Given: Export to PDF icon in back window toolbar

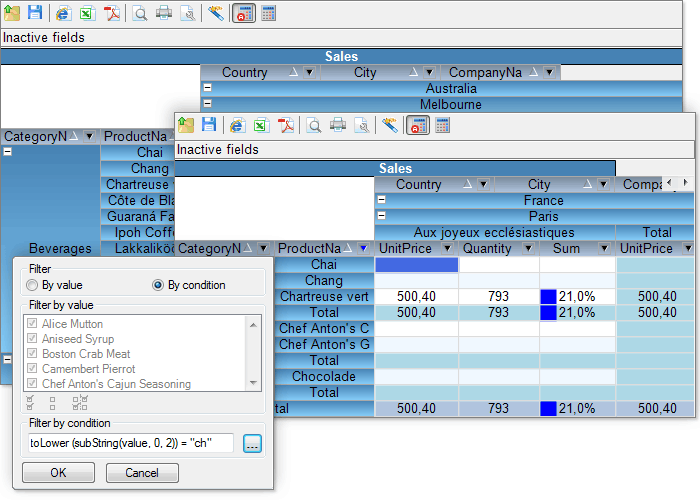Looking at the screenshot, I should point(112,13).
